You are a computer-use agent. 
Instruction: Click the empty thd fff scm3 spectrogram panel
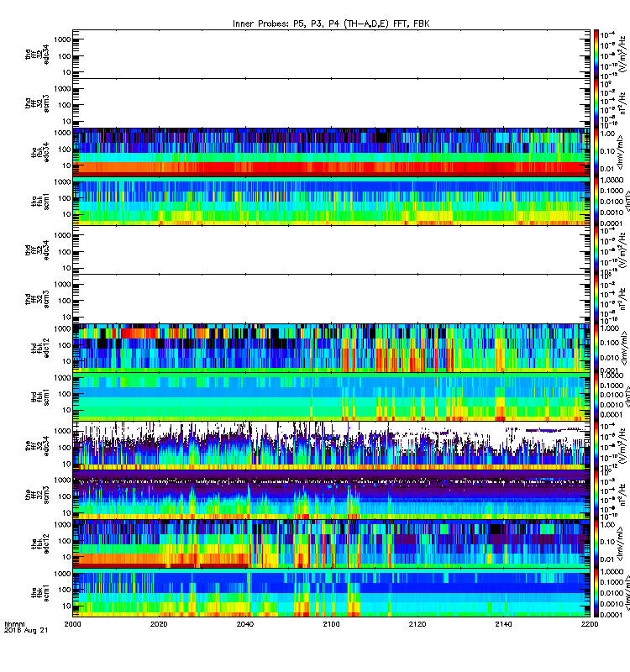click(331, 299)
